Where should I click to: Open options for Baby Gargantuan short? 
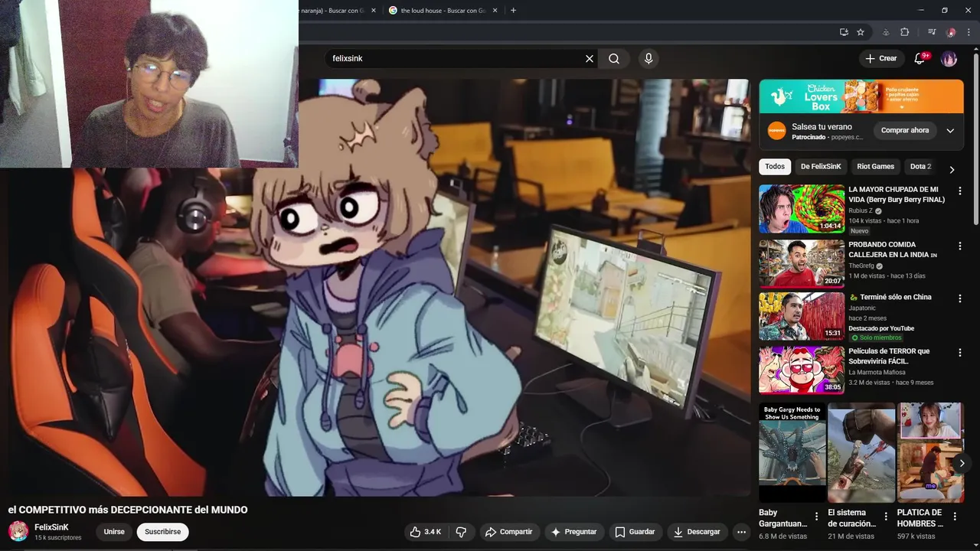[x=816, y=517]
